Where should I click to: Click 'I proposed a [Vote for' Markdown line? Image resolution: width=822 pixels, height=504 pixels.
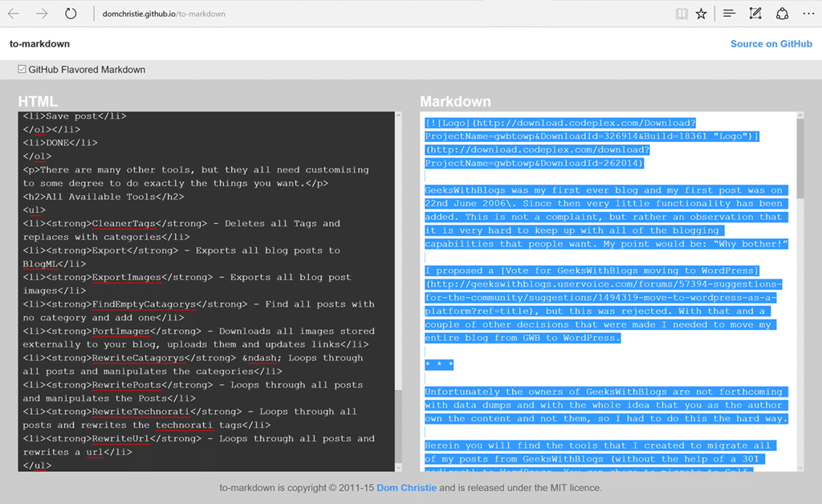click(x=592, y=271)
